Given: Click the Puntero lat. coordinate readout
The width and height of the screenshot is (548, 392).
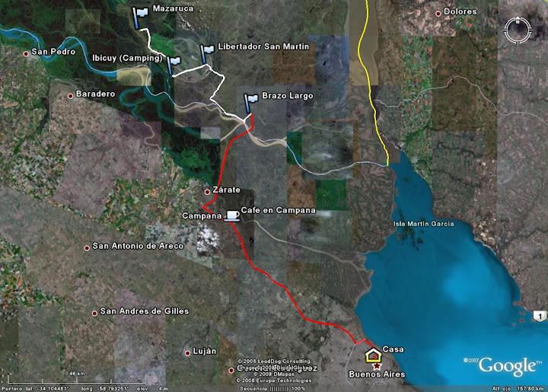Looking at the screenshot, I should coord(36,389).
